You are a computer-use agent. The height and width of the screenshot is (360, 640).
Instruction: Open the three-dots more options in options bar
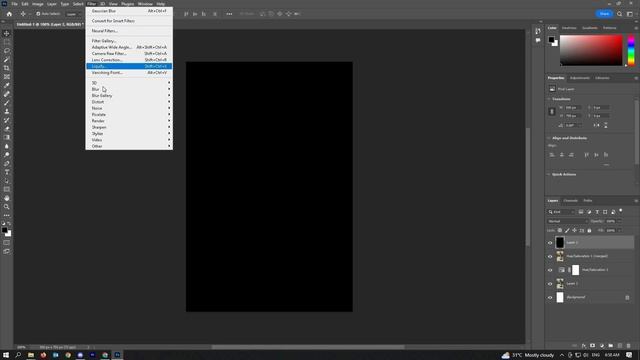pyautogui.click(x=229, y=14)
